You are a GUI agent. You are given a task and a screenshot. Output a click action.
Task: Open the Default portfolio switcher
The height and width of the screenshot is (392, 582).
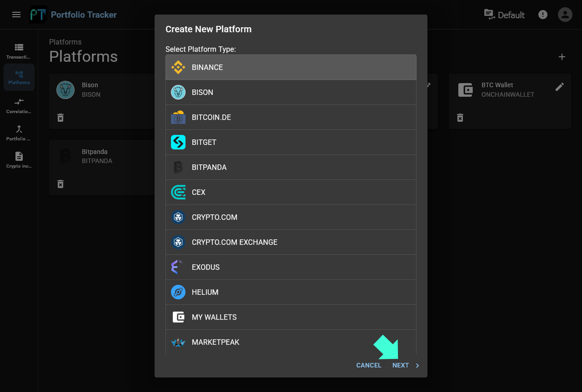[504, 15]
